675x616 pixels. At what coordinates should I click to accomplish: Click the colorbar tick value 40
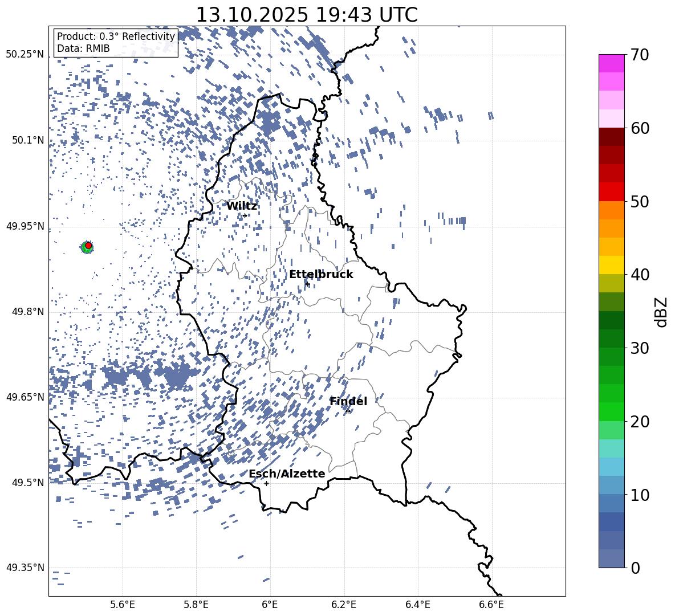[640, 275]
